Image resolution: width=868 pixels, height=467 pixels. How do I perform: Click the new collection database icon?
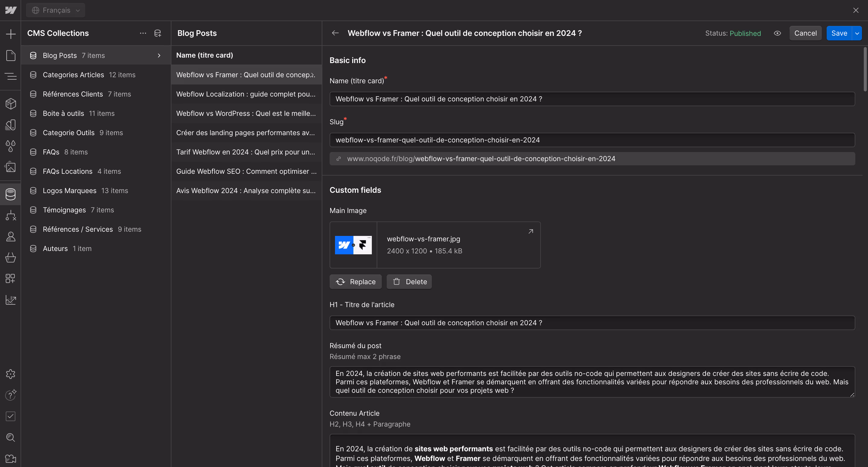tap(158, 33)
